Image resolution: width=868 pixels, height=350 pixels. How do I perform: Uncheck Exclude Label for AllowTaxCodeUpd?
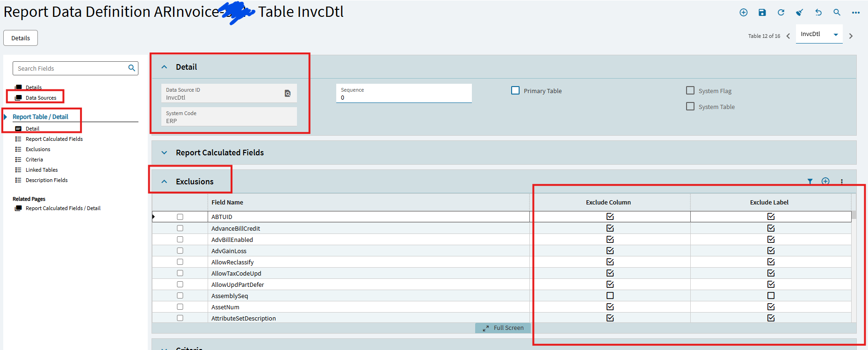(771, 273)
